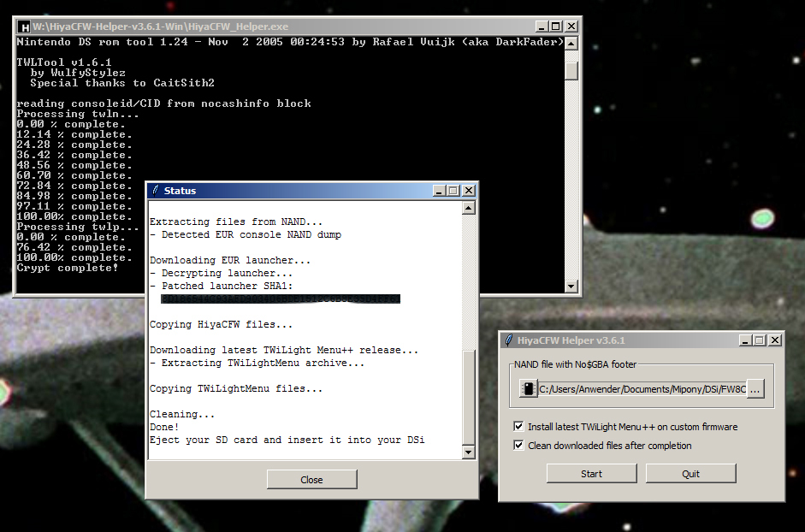805x532 pixels.
Task: Click the console window scrollbar thumb
Action: click(x=571, y=70)
